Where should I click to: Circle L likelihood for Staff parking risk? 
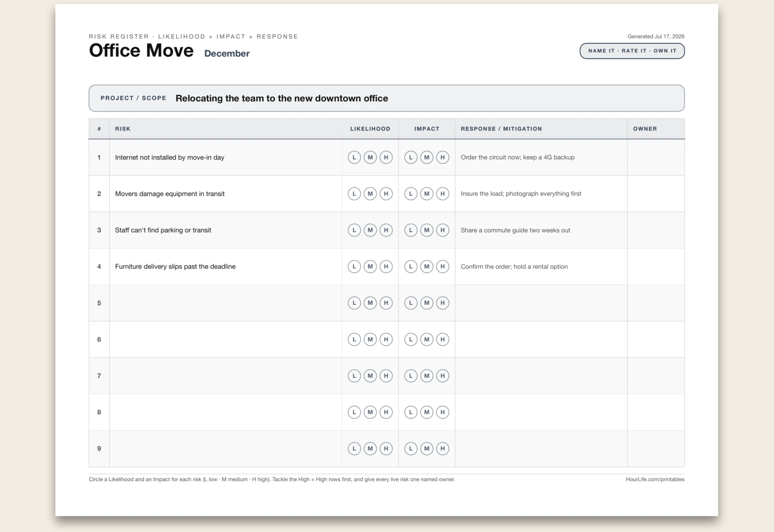pyautogui.click(x=354, y=230)
